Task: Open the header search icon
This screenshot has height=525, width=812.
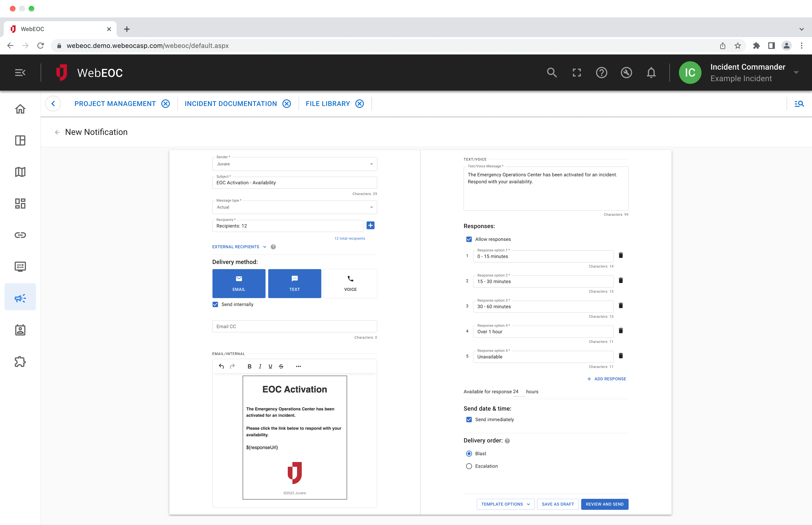Action: 552,73
